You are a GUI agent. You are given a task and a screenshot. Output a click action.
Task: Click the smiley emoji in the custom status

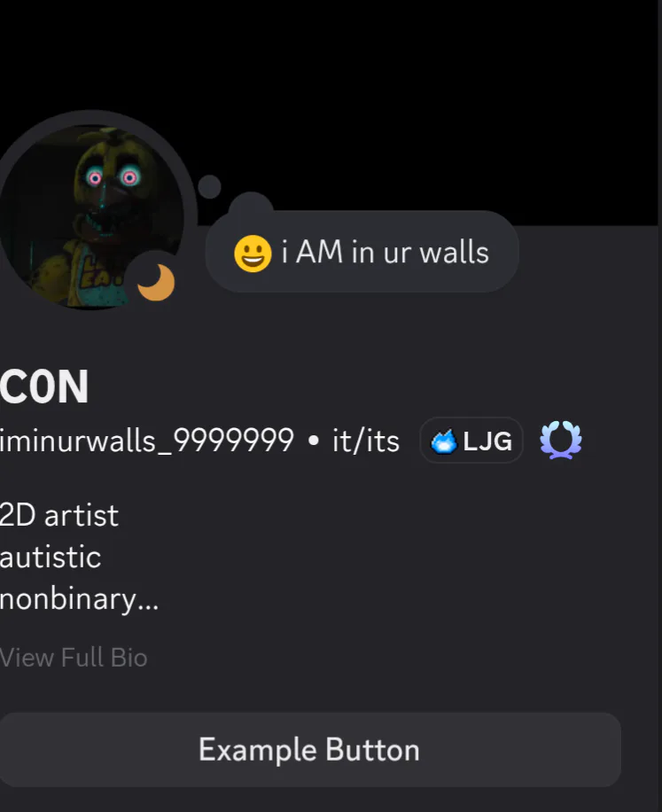[253, 254]
